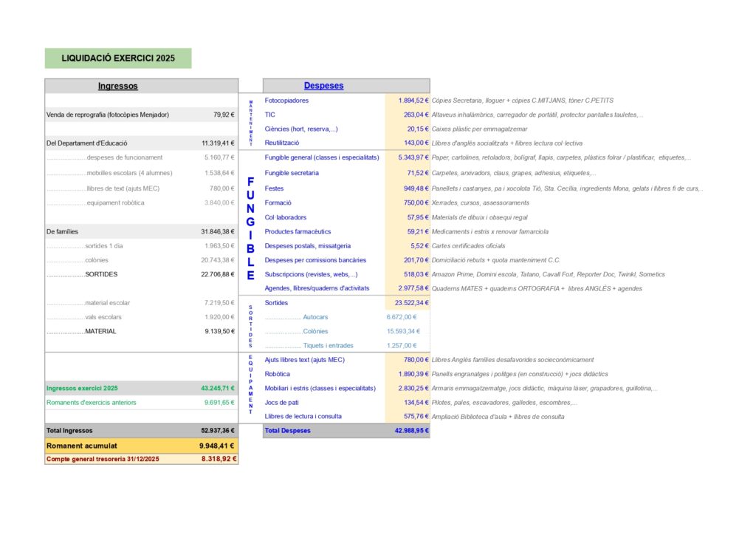Click the LIQUIDACIÓ EXERCICI 2025 title
The height and width of the screenshot is (535, 756).
click(118, 58)
